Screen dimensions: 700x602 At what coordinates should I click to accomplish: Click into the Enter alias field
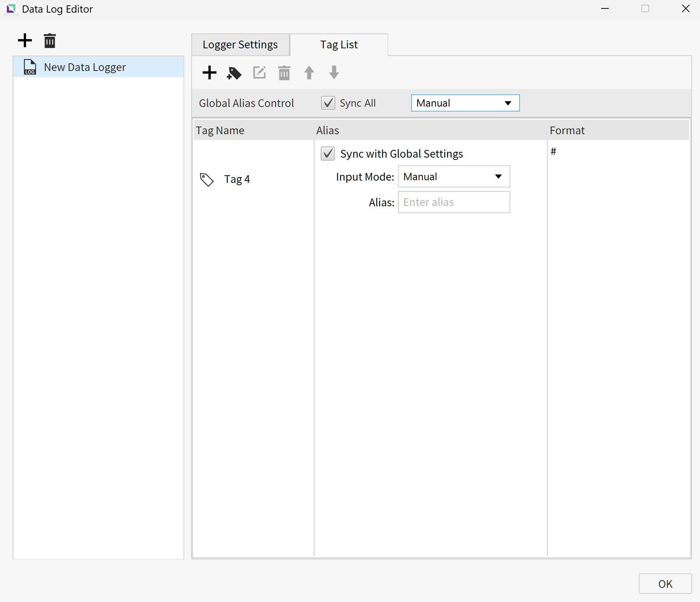[454, 202]
